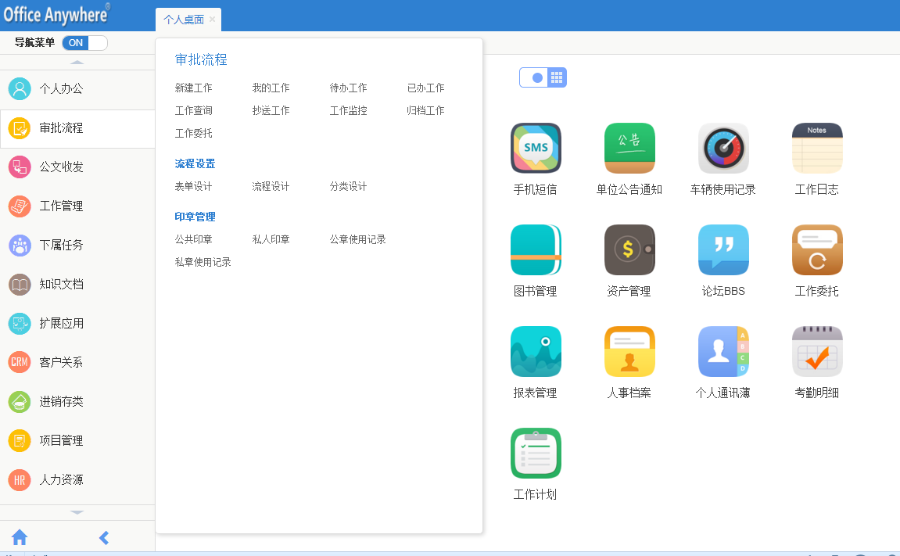
Task: Open the 车辆使用记录 gauge icon
Action: (723, 149)
